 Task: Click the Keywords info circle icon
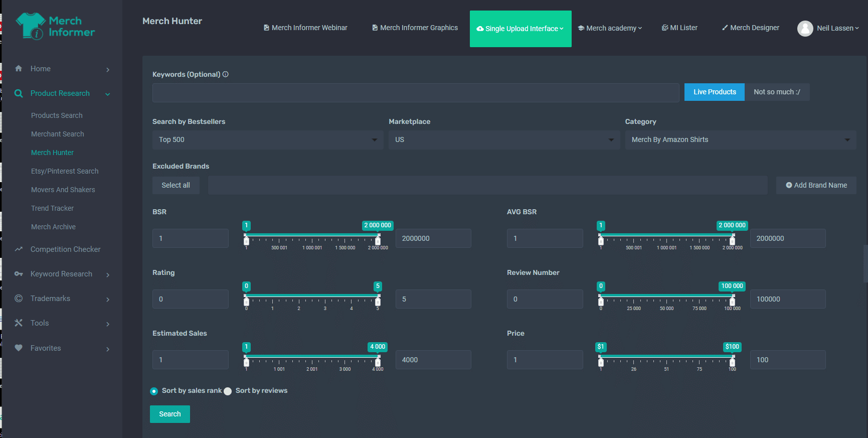pos(226,74)
